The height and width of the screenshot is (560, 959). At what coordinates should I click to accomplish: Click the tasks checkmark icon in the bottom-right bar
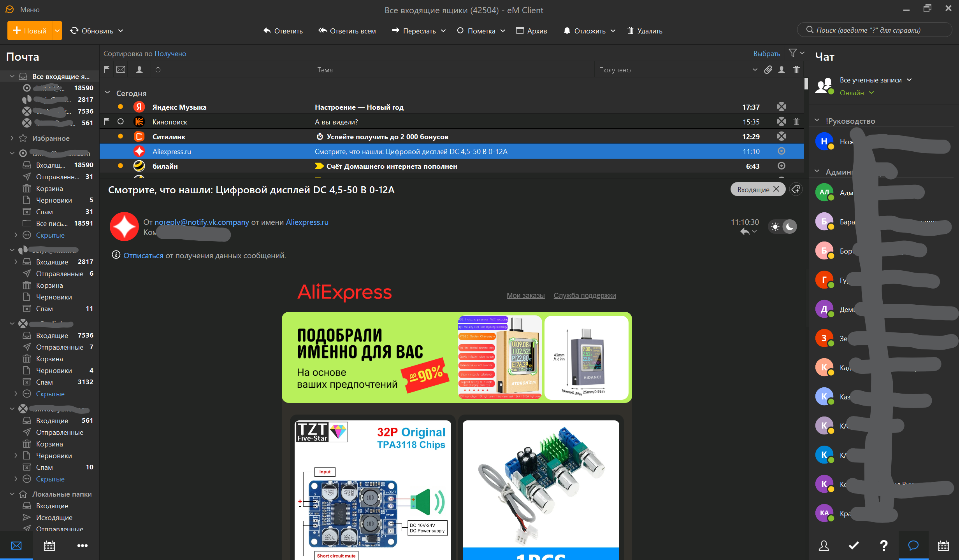[x=854, y=546]
